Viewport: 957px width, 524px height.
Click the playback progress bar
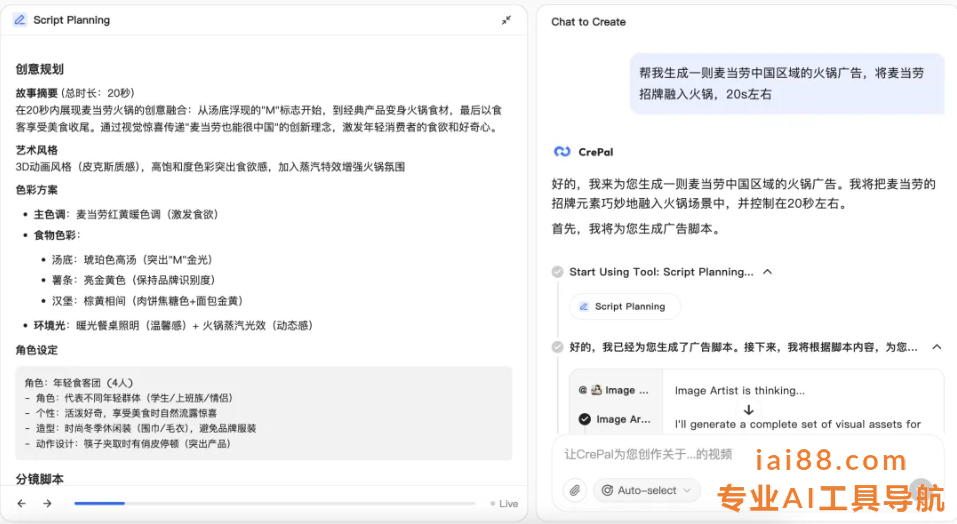(x=275, y=503)
